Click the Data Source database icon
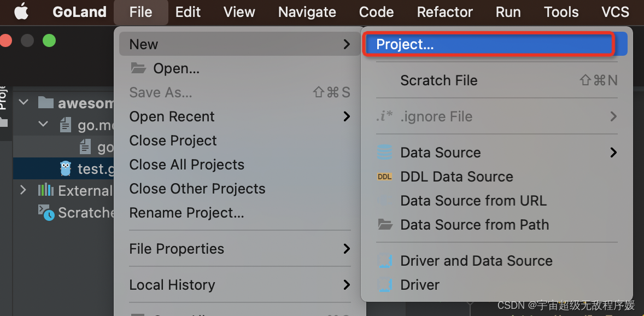This screenshot has height=316, width=644. [385, 153]
